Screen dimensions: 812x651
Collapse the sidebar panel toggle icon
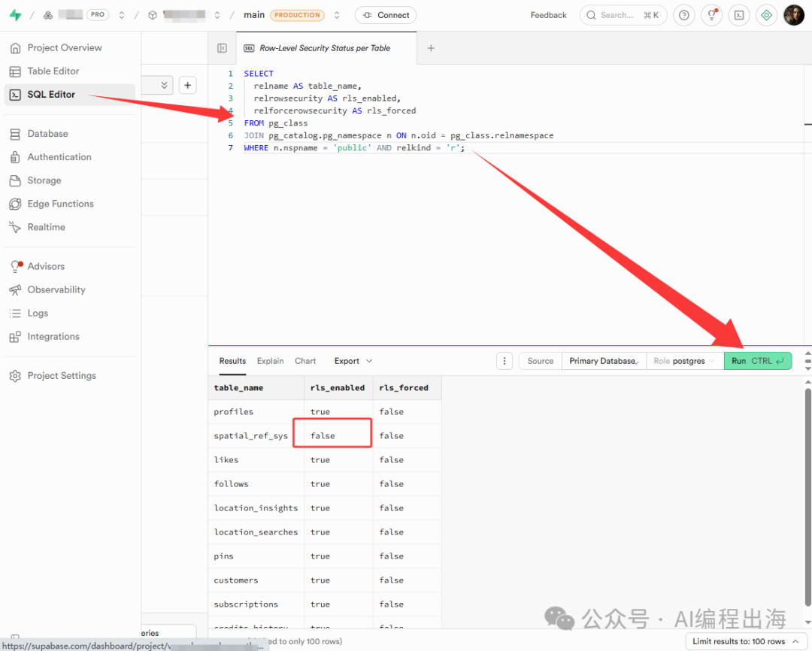tap(222, 48)
